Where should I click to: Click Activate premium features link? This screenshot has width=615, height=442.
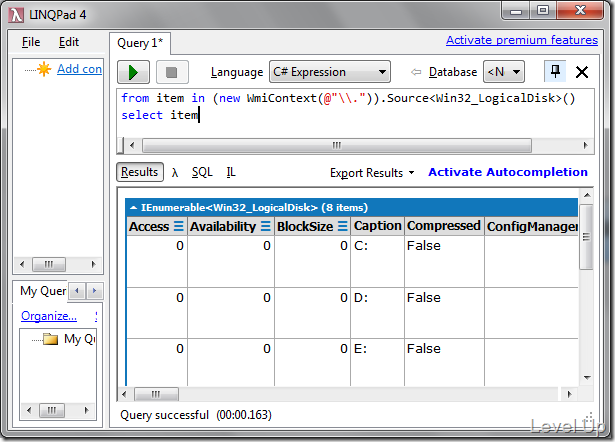pyautogui.click(x=522, y=40)
